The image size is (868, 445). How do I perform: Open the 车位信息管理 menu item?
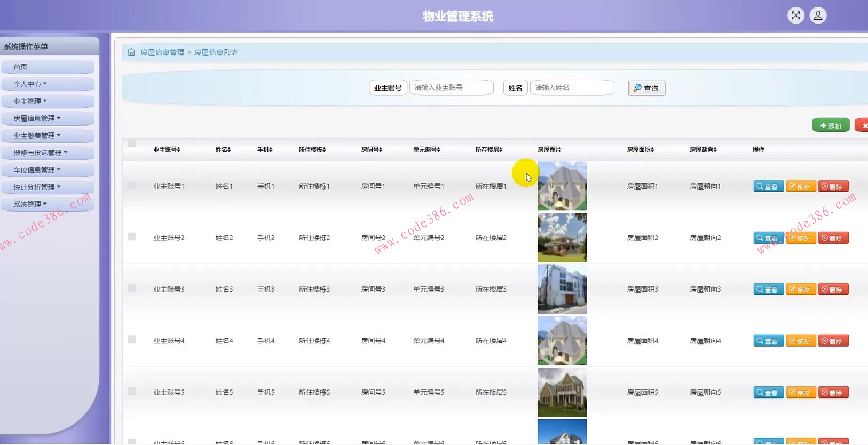tap(37, 170)
